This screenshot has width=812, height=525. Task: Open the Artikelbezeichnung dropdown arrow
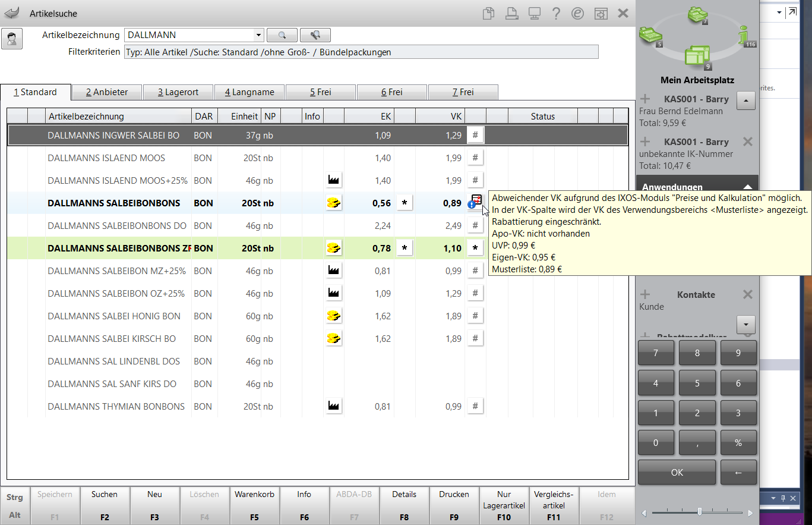pos(258,35)
